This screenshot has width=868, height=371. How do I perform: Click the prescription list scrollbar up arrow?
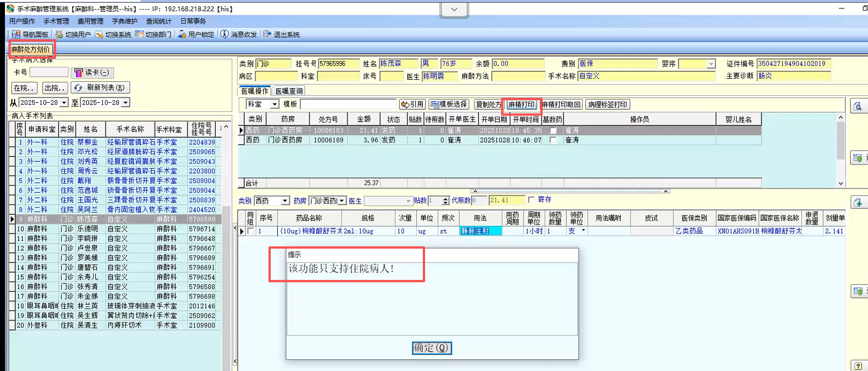pos(841,118)
